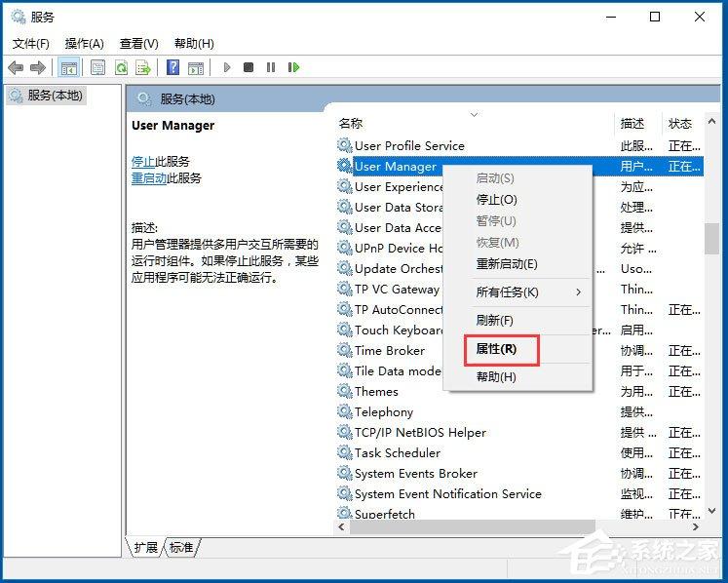Select System Event Notification Service name
This screenshot has height=583, width=728.
(x=448, y=493)
